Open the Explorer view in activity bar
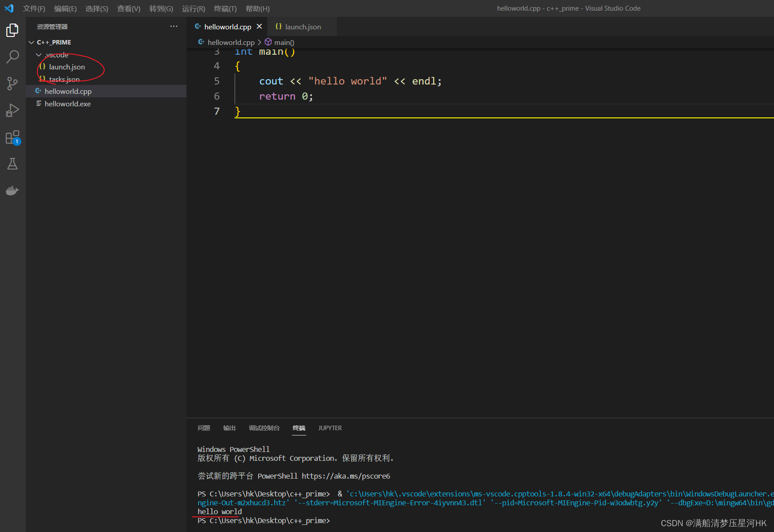Image resolution: width=774 pixels, height=532 pixels. tap(12, 30)
